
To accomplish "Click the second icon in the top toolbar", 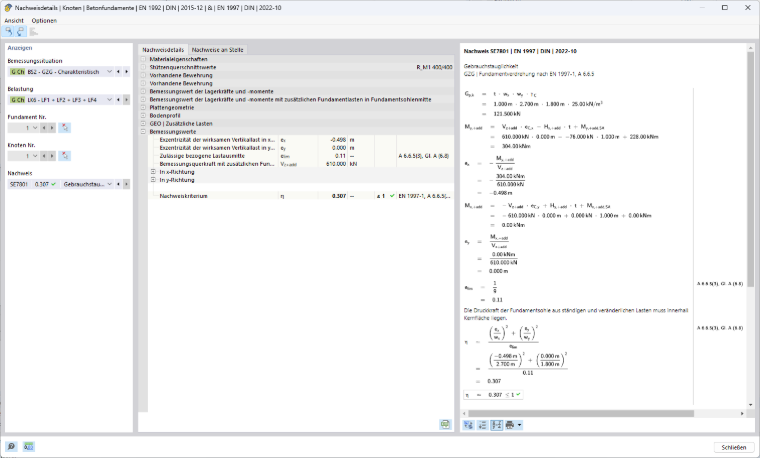I will coord(20,32).
